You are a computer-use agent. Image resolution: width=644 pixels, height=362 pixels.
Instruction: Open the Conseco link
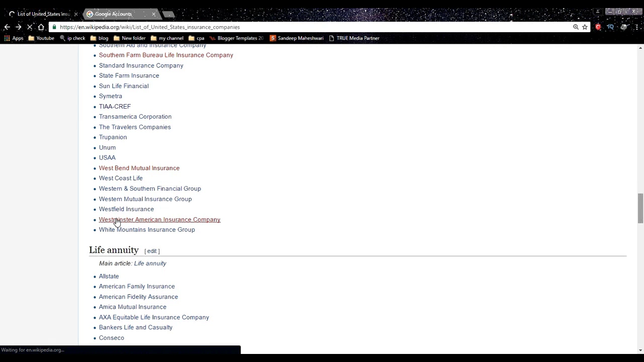(x=111, y=338)
